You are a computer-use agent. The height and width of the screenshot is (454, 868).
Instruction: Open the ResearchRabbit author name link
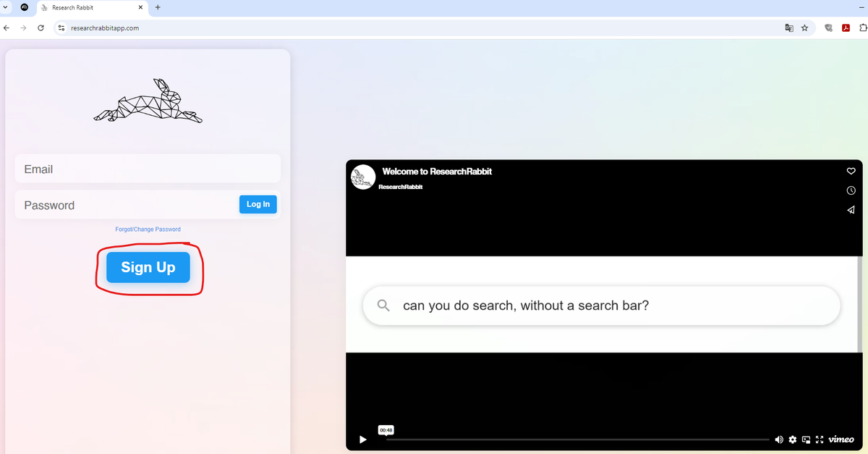coord(401,187)
